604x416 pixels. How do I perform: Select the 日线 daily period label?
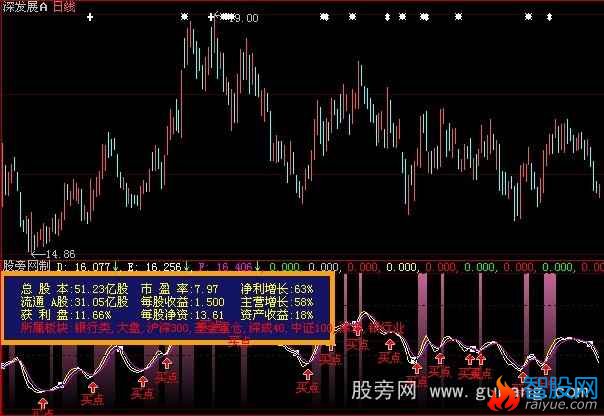(64, 7)
